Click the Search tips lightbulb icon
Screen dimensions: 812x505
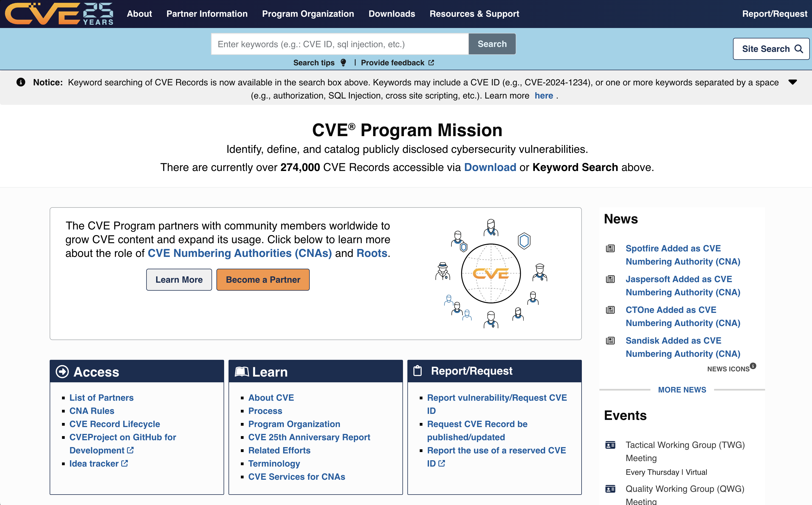(343, 63)
